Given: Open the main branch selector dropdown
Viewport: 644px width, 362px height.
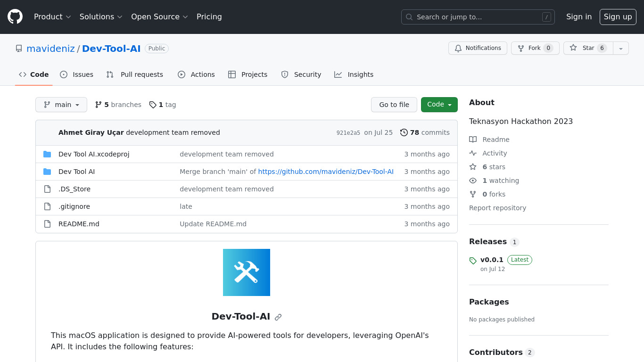Looking at the screenshot, I should [61, 105].
